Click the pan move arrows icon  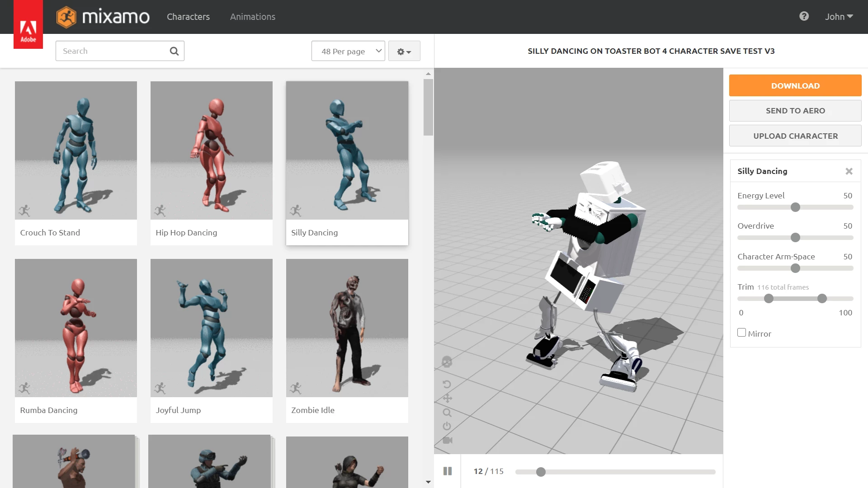click(447, 398)
